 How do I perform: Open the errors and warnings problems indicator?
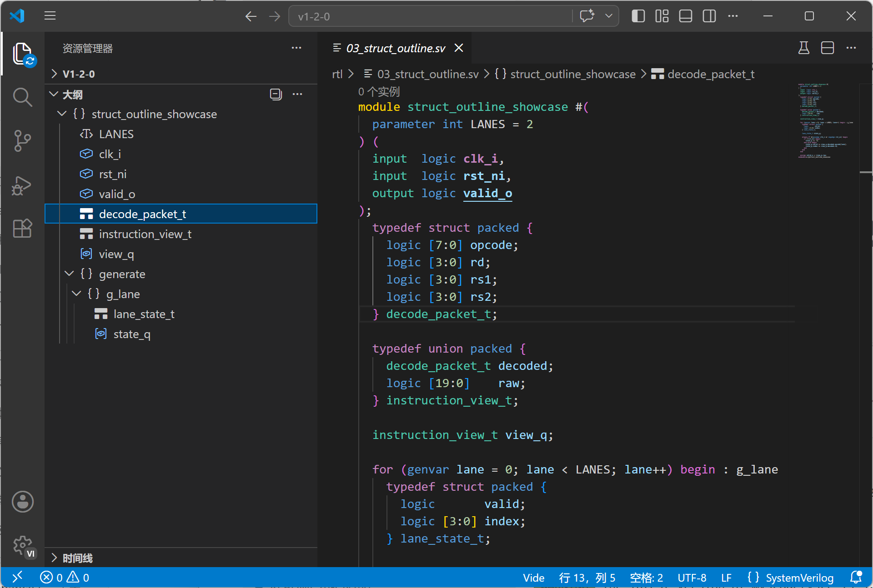64,577
